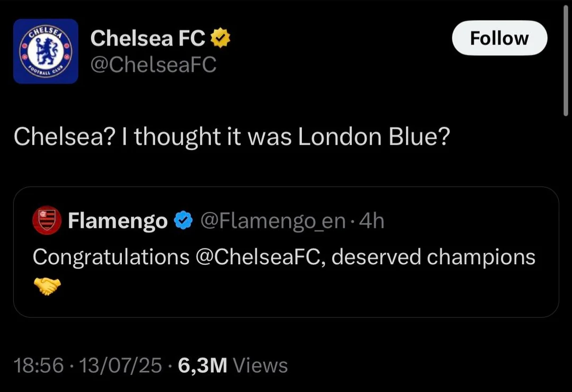This screenshot has height=392, width=572.
Task: Click the word 'Congratulations' in quoted post
Action: tap(111, 257)
